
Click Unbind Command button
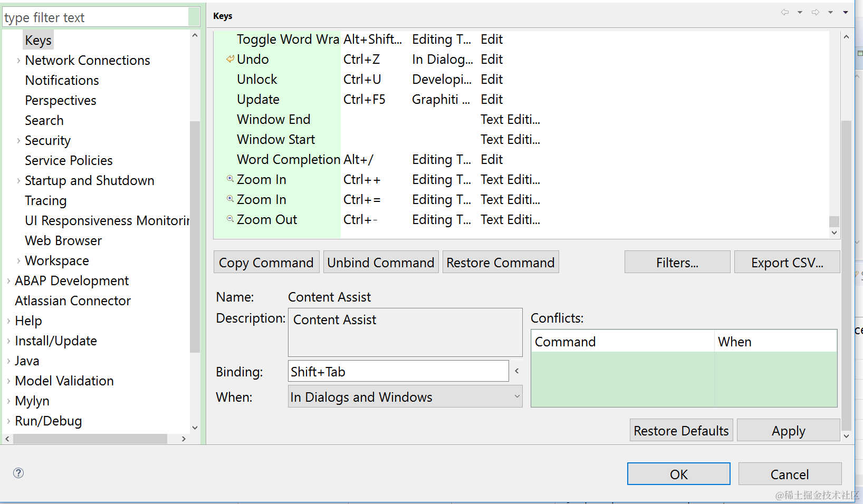click(x=381, y=262)
